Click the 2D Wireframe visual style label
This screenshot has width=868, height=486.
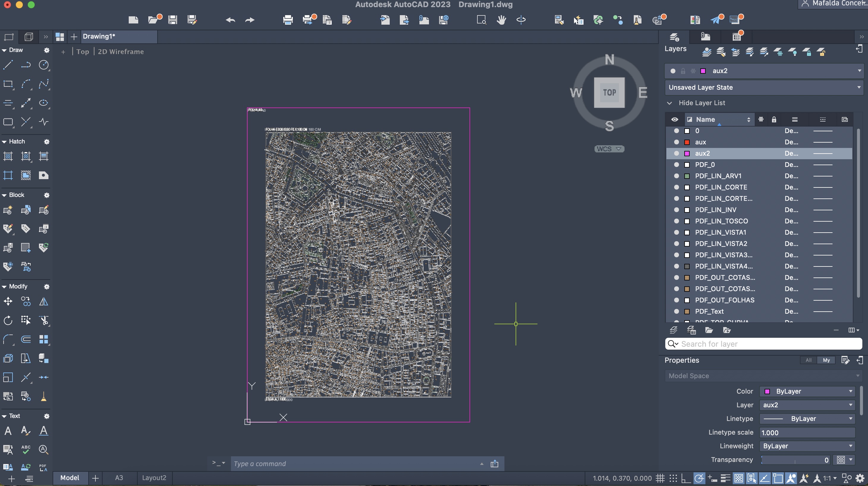tap(121, 52)
